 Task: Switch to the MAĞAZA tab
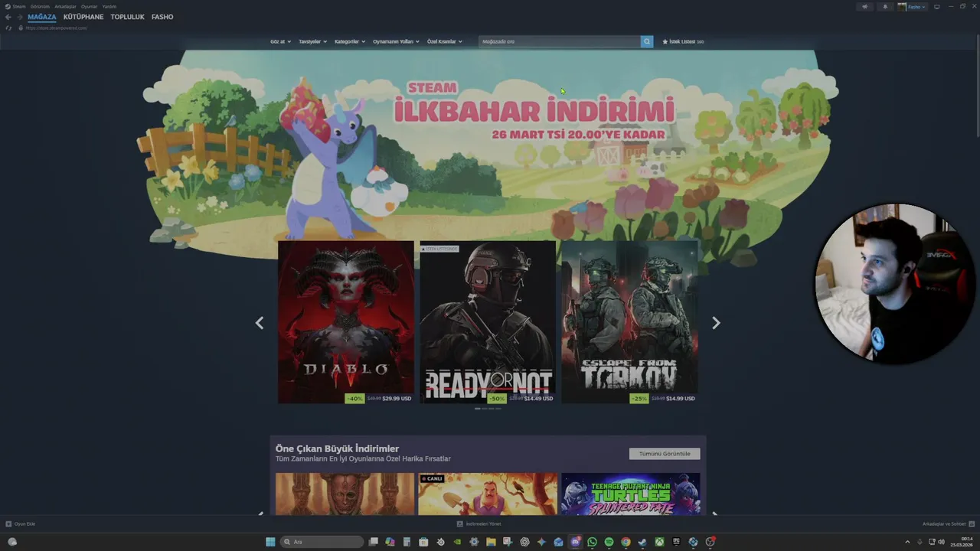[x=42, y=17]
